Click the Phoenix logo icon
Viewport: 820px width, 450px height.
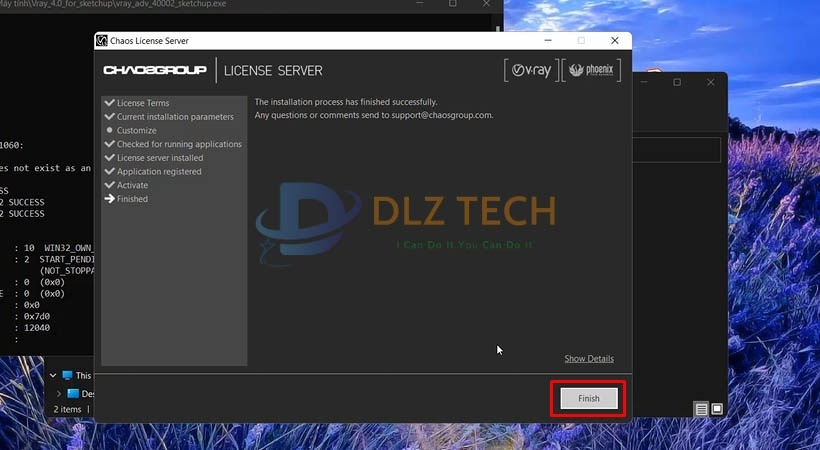point(592,70)
